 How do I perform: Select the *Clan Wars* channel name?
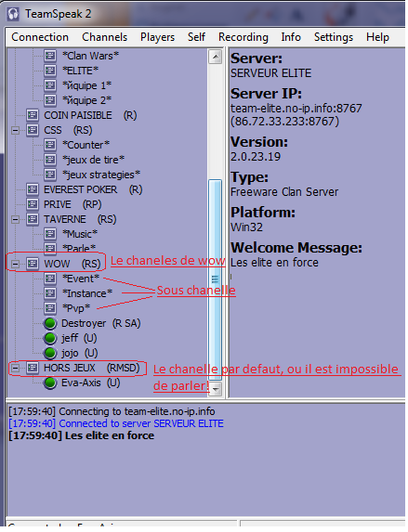(x=90, y=56)
